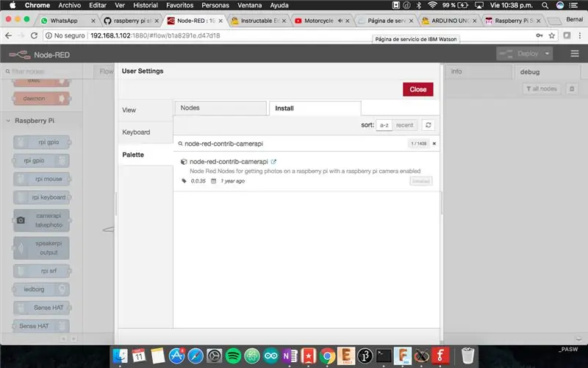The width and height of the screenshot is (588, 368).
Task: Click the filter nodes search field
Action: pyautogui.click(x=41, y=71)
